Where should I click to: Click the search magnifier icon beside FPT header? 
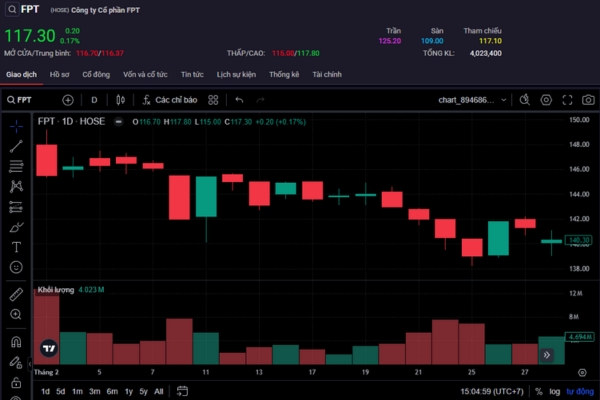pyautogui.click(x=12, y=9)
